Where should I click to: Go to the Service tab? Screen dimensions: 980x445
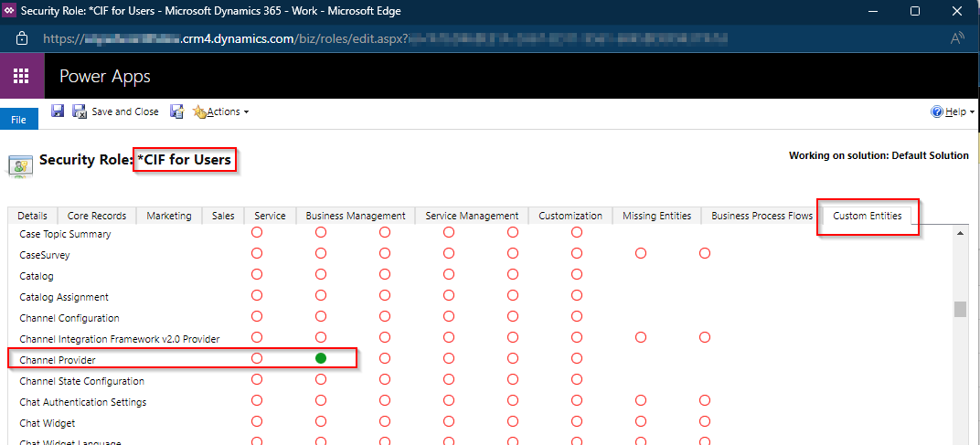click(x=270, y=216)
